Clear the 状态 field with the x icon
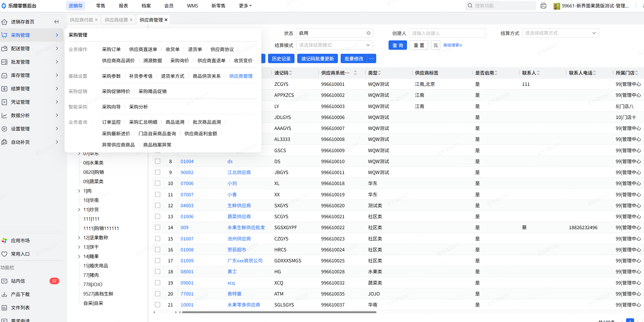This screenshot has width=644, height=322. point(368,33)
